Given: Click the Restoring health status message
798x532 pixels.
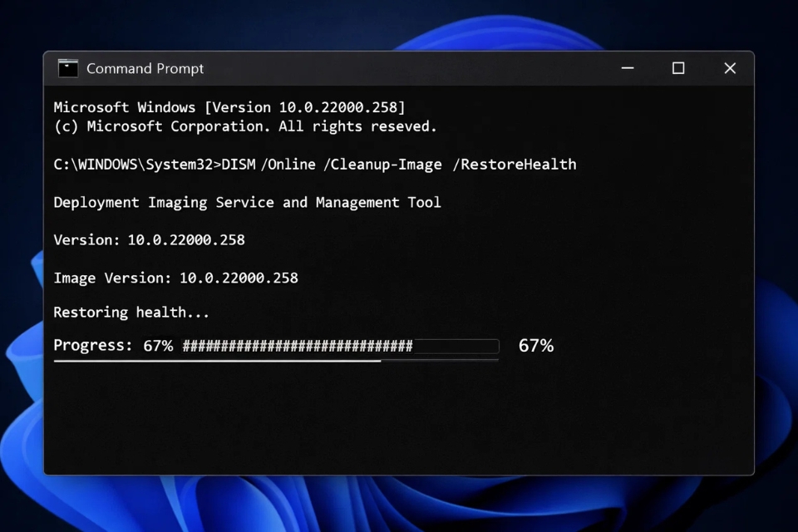Looking at the screenshot, I should click(131, 313).
